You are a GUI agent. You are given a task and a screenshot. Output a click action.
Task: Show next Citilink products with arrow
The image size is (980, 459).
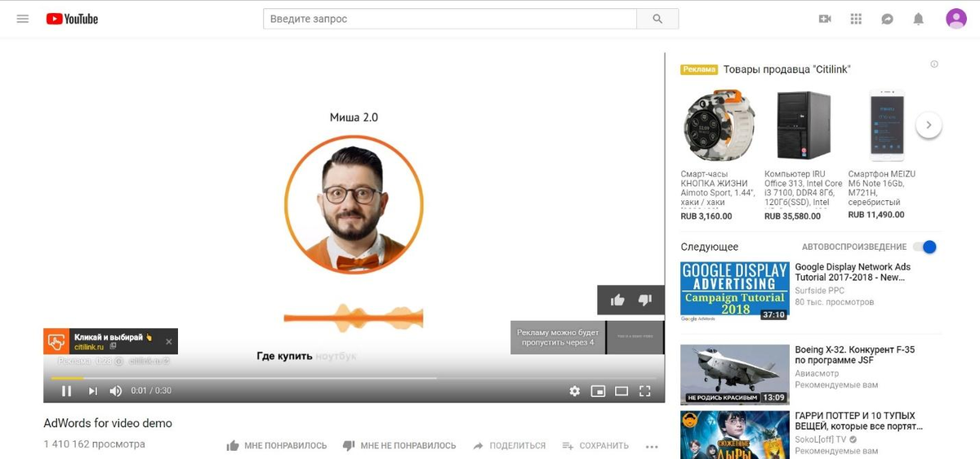[929, 125]
